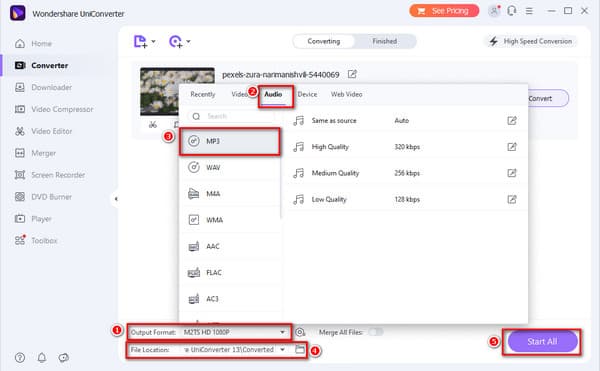600x371 pixels.
Task: Open the notifications bell icon
Action: coord(42,358)
